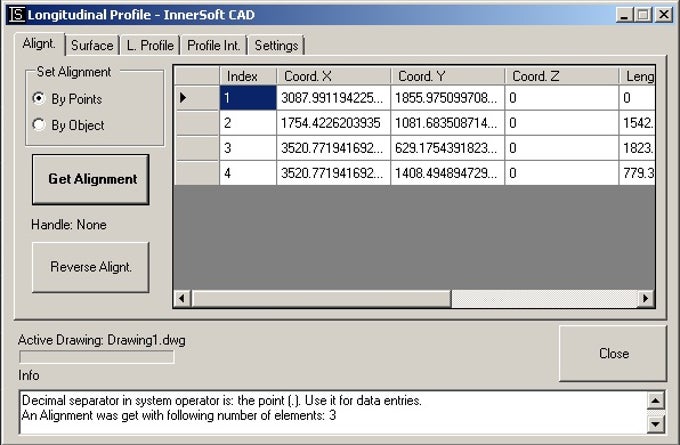Select cell 3087.991194225... in Coord. X
The width and height of the screenshot is (680, 445).
[333, 98]
